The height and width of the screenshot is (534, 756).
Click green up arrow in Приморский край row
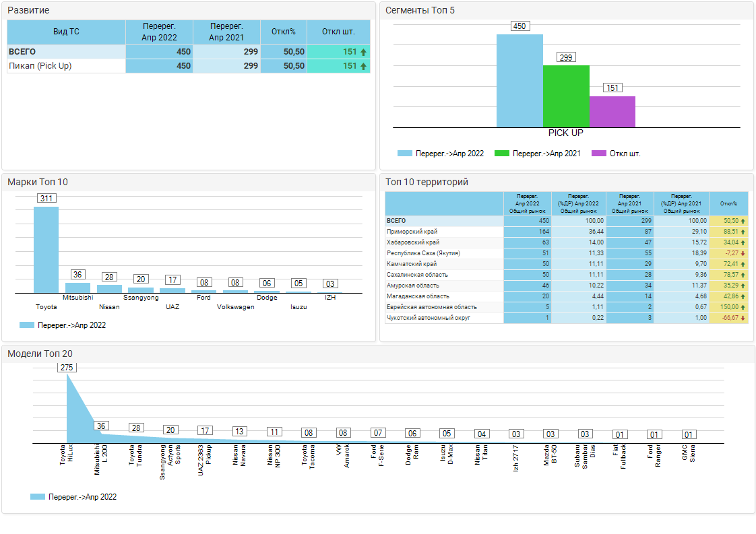(x=743, y=232)
